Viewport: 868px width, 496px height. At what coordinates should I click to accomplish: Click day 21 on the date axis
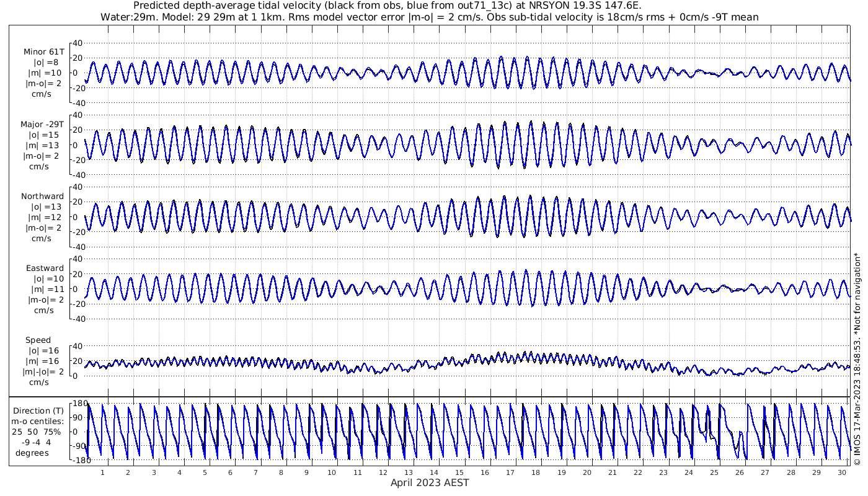[x=613, y=472]
